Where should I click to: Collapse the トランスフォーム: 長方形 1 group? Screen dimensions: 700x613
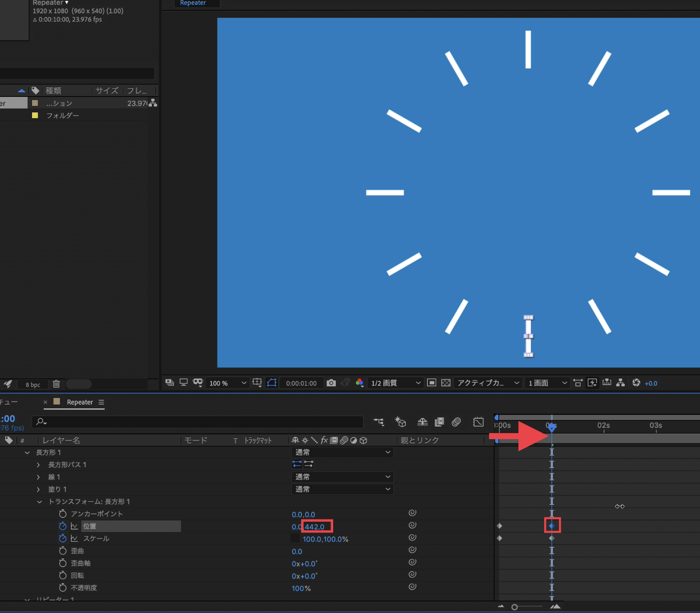click(x=39, y=502)
